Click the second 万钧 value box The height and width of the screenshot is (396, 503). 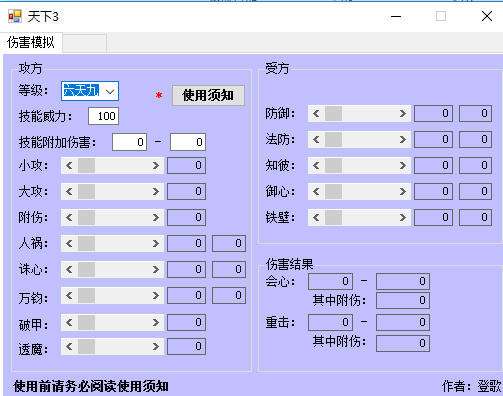tap(229, 296)
